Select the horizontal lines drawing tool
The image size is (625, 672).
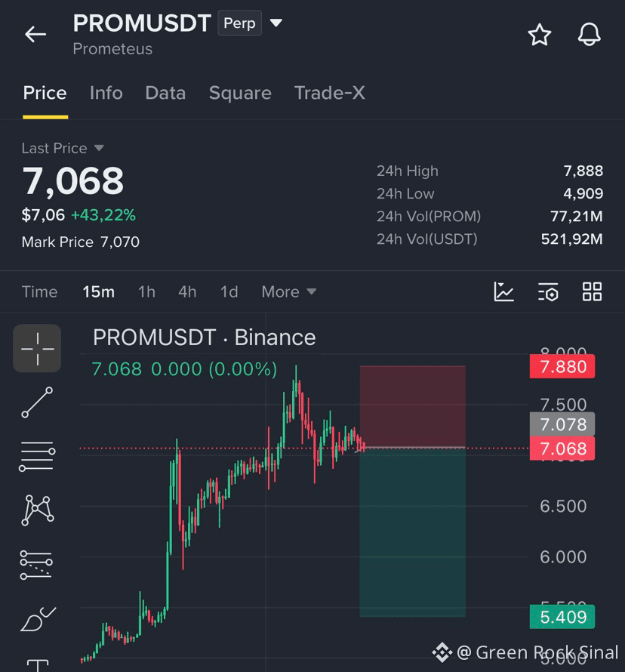(37, 456)
